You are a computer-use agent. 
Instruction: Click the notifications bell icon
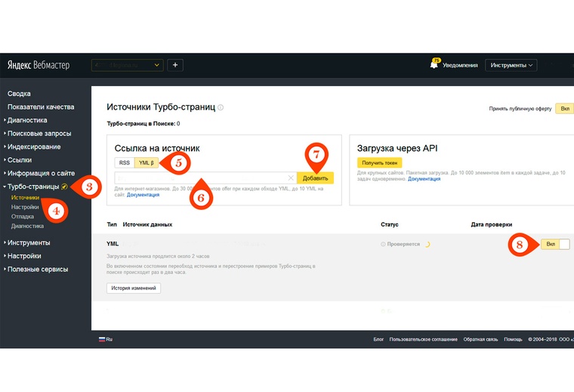[434, 65]
